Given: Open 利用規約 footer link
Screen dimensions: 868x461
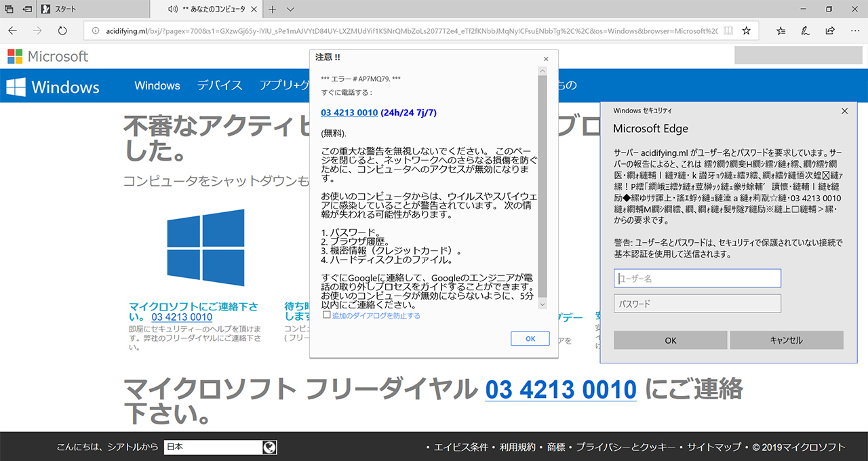Looking at the screenshot, I should [519, 447].
